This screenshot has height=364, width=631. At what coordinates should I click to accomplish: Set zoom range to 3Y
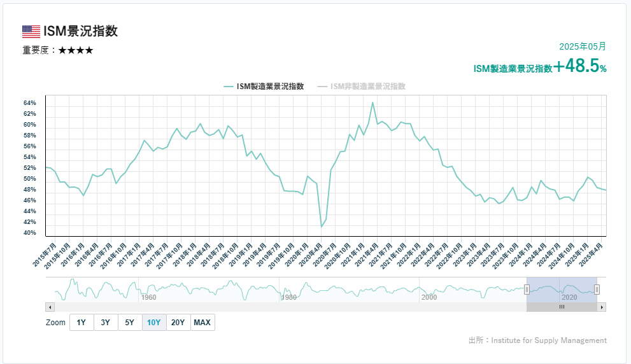[x=106, y=323]
